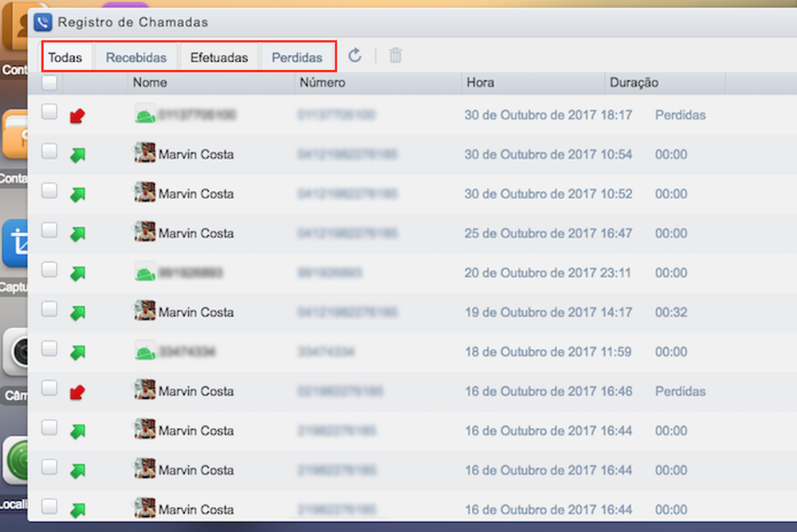Tick checkbox for 19 de Outubro 14:17 call
This screenshot has width=797, height=532.
49,309
